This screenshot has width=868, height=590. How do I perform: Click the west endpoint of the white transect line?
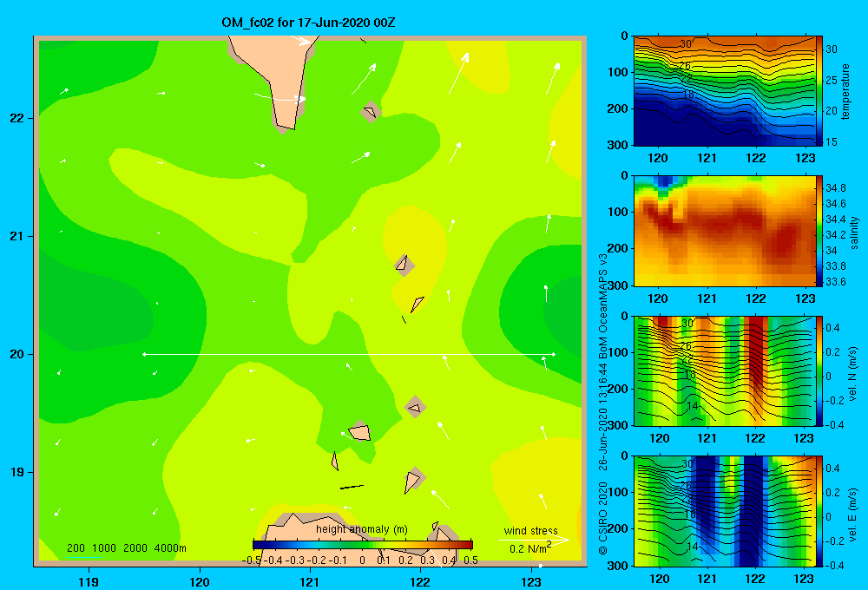pos(144,354)
